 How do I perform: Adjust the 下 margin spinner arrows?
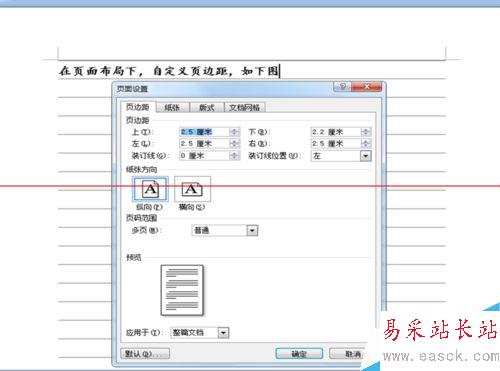tap(366, 132)
